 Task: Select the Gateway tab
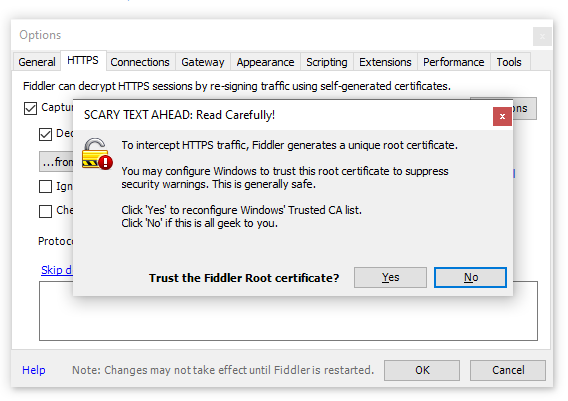[203, 62]
